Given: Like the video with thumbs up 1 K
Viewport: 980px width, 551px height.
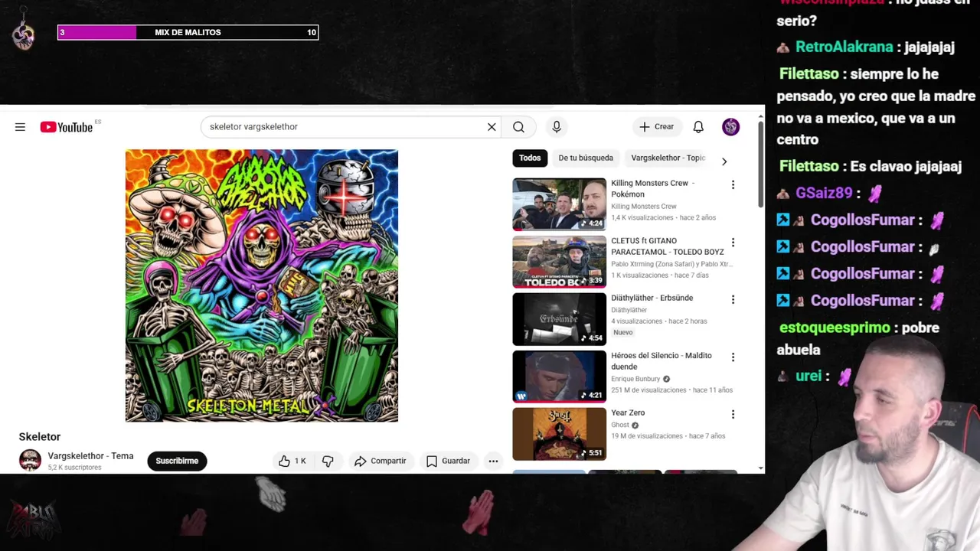Looking at the screenshot, I should (292, 461).
